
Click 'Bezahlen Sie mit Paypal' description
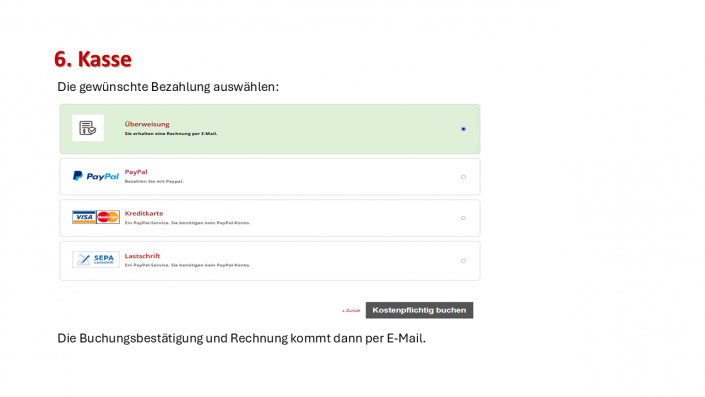coord(154,181)
